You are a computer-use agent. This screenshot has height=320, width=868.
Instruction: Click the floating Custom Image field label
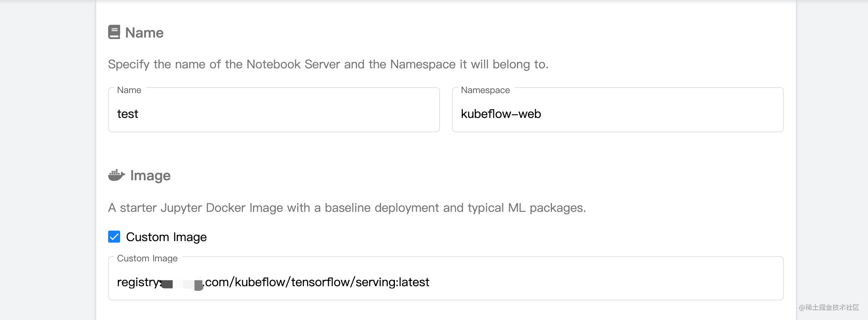coord(147,258)
